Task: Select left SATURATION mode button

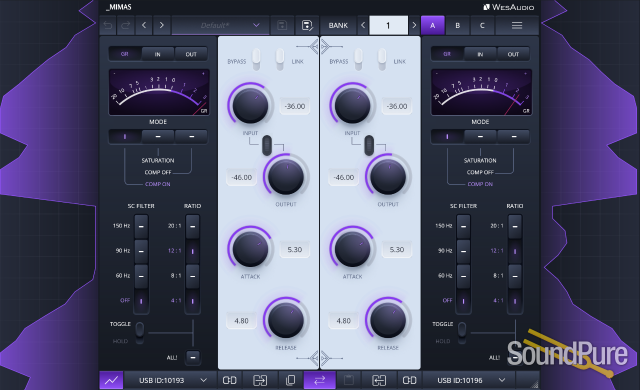Action: click(158, 137)
